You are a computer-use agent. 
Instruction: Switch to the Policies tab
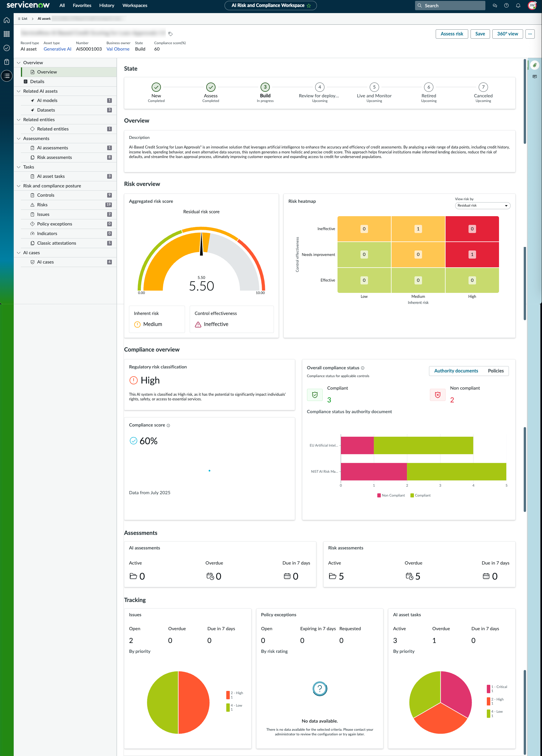click(496, 371)
